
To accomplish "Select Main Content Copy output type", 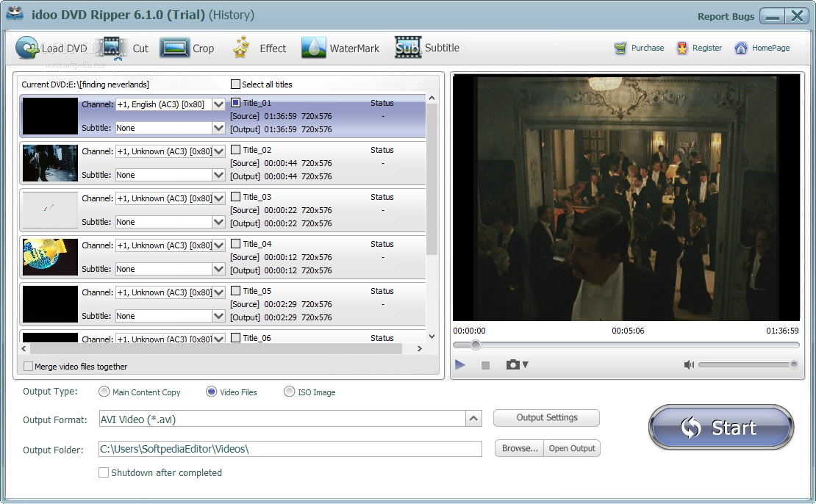I will point(104,392).
